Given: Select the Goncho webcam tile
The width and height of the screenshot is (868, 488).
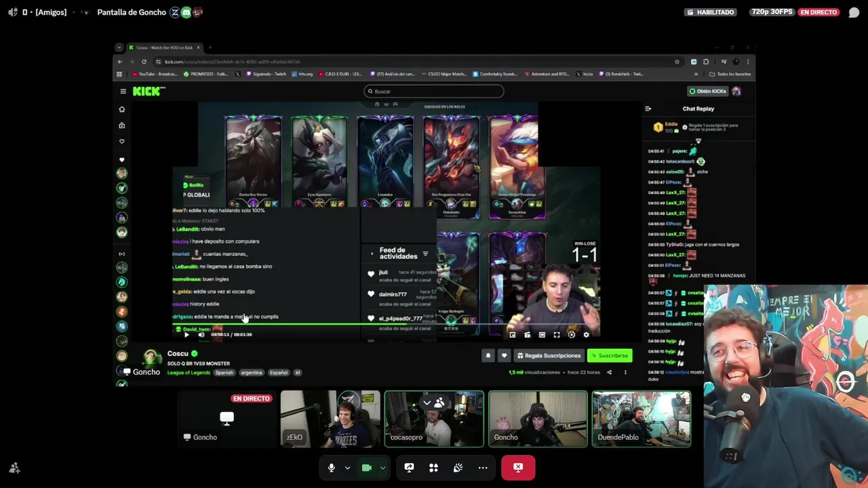Looking at the screenshot, I should pyautogui.click(x=538, y=419).
